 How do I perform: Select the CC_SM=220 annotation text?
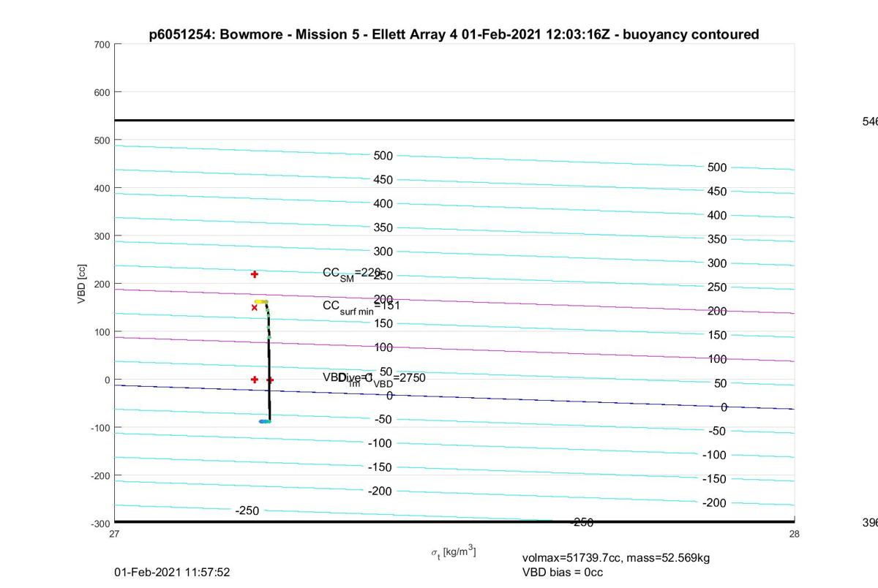pos(352,274)
